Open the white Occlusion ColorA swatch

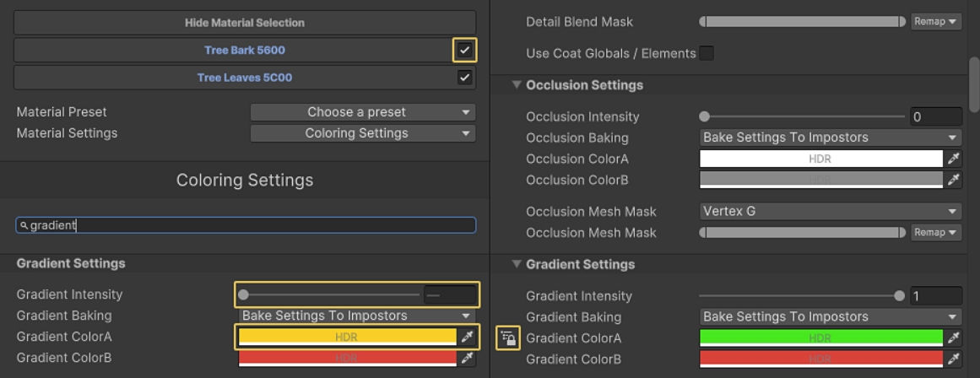(x=820, y=159)
